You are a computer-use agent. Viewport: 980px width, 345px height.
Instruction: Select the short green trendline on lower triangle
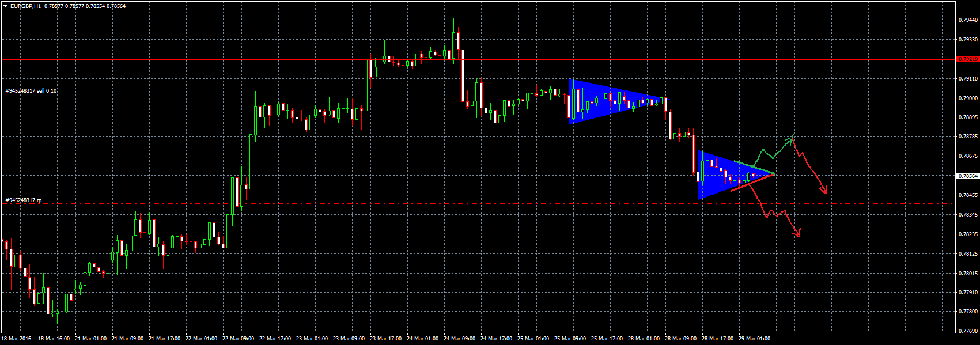click(755, 168)
